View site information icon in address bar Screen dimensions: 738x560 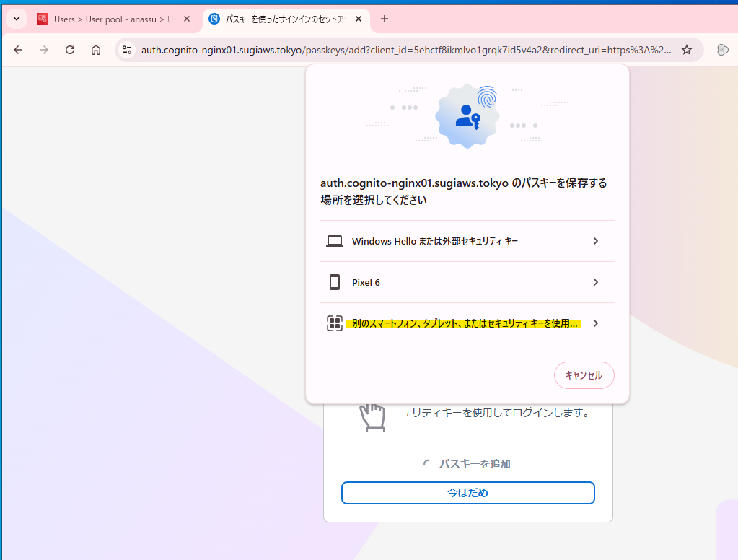pyautogui.click(x=127, y=50)
